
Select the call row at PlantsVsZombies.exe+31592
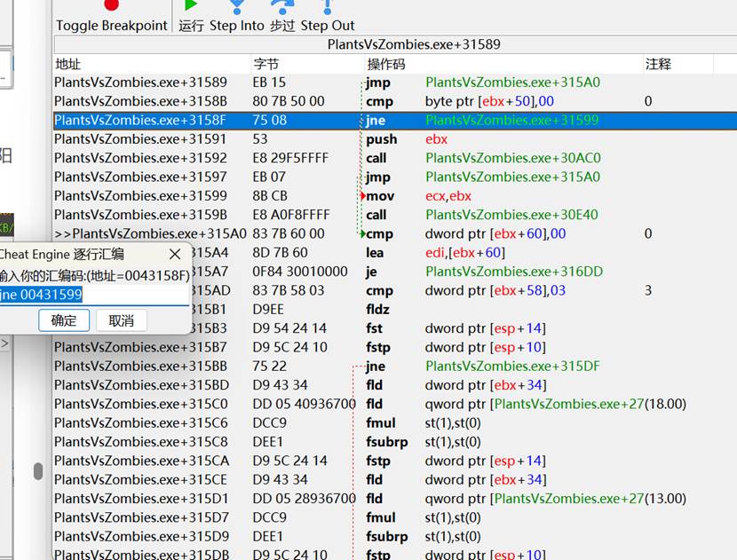pos(395,158)
